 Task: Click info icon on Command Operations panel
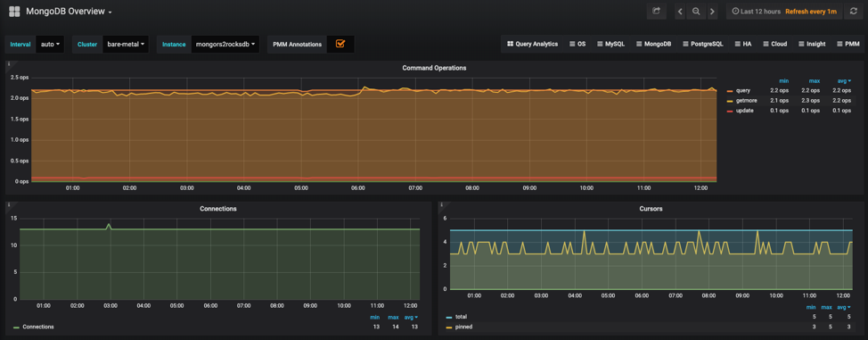point(9,63)
